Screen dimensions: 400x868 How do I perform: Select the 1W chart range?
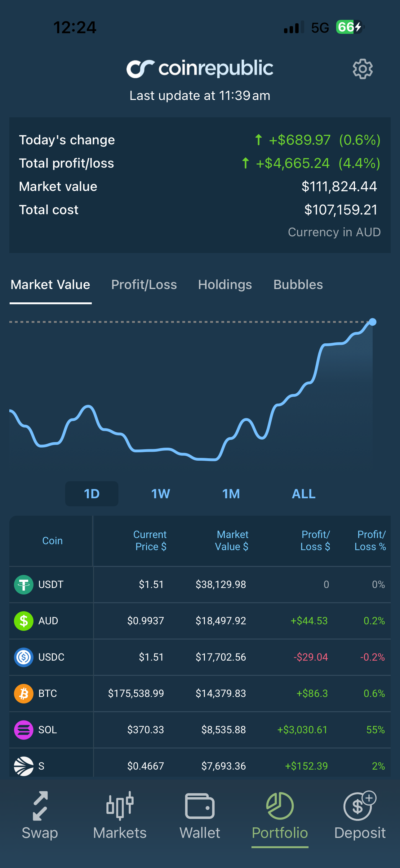161,494
